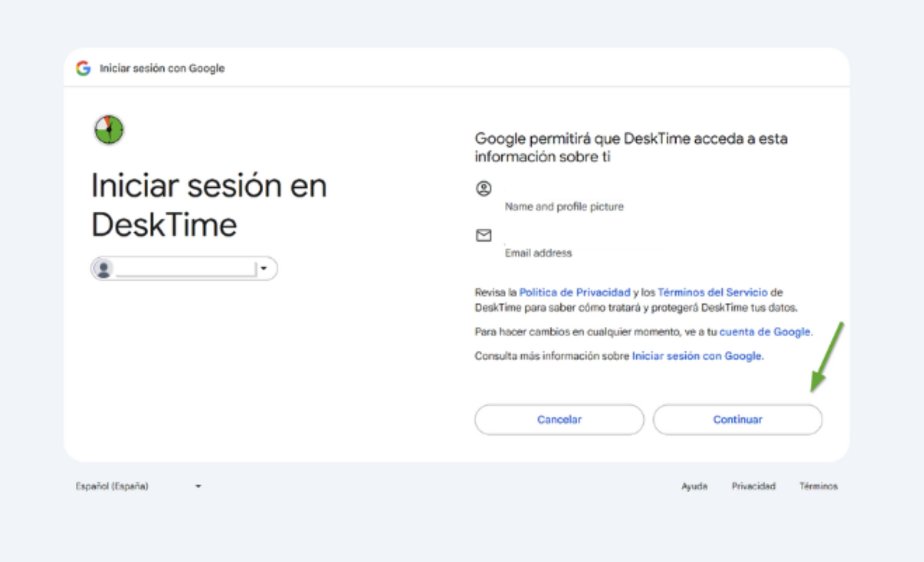Click the envelope icon beside Email address
924x562 pixels.
pos(483,235)
